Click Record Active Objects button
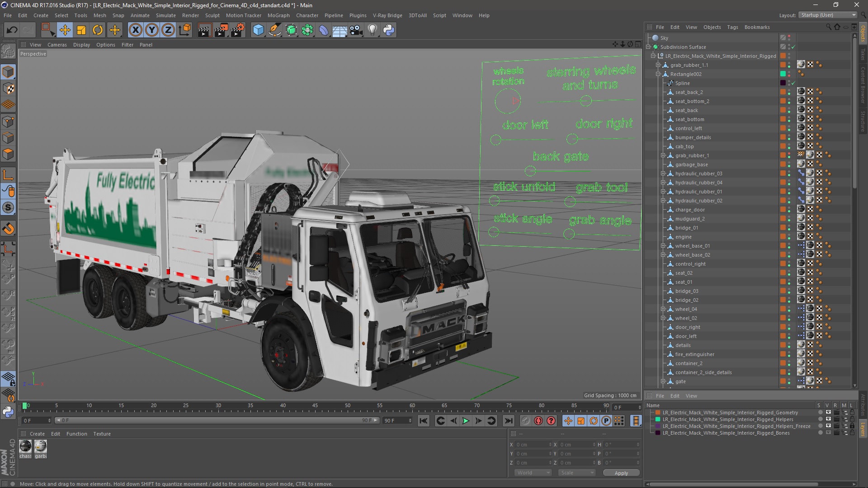 [x=525, y=421]
